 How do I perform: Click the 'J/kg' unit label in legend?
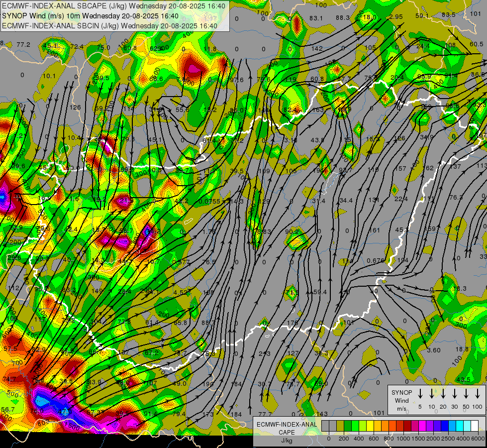[287, 441]
